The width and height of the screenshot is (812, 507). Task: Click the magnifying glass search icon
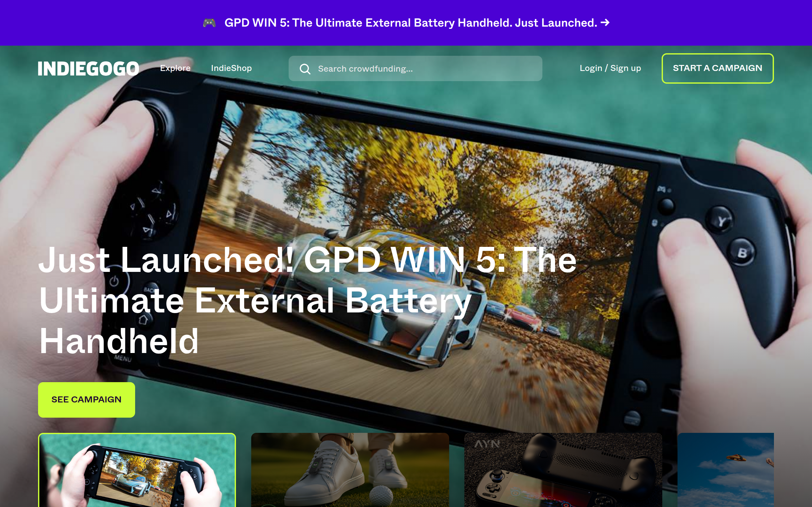point(305,69)
